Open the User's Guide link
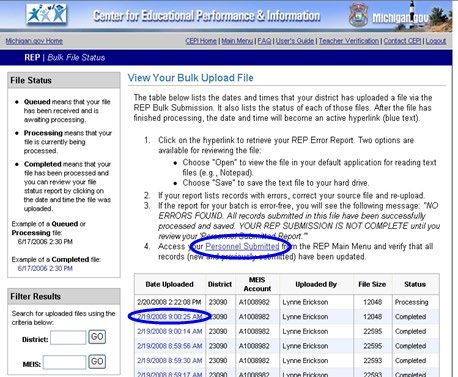The image size is (458, 377). (295, 41)
